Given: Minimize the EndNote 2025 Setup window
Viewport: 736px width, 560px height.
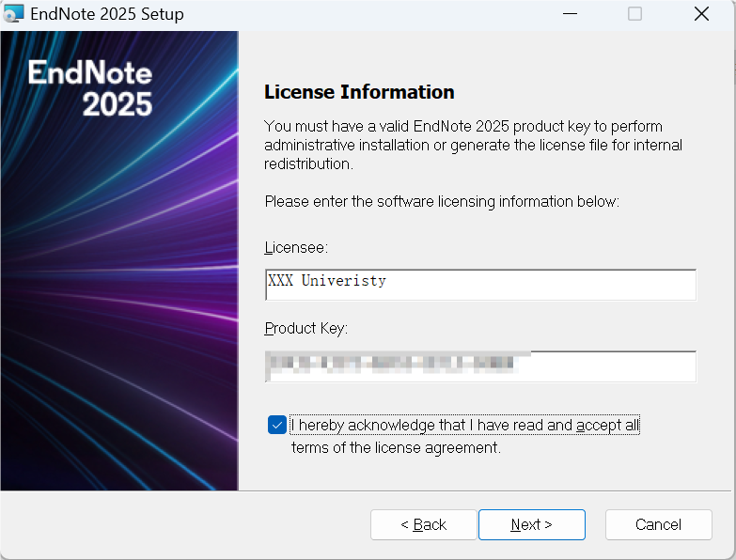Looking at the screenshot, I should point(569,14).
